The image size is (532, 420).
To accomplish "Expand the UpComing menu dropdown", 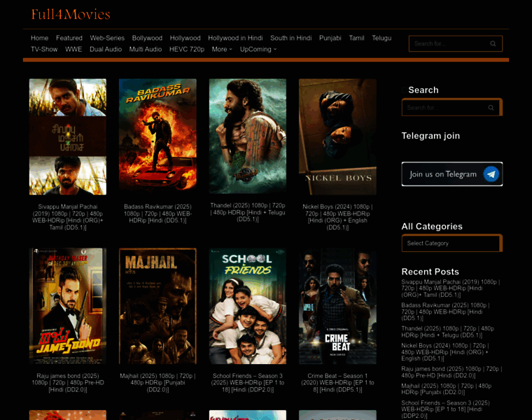I will pyautogui.click(x=258, y=49).
